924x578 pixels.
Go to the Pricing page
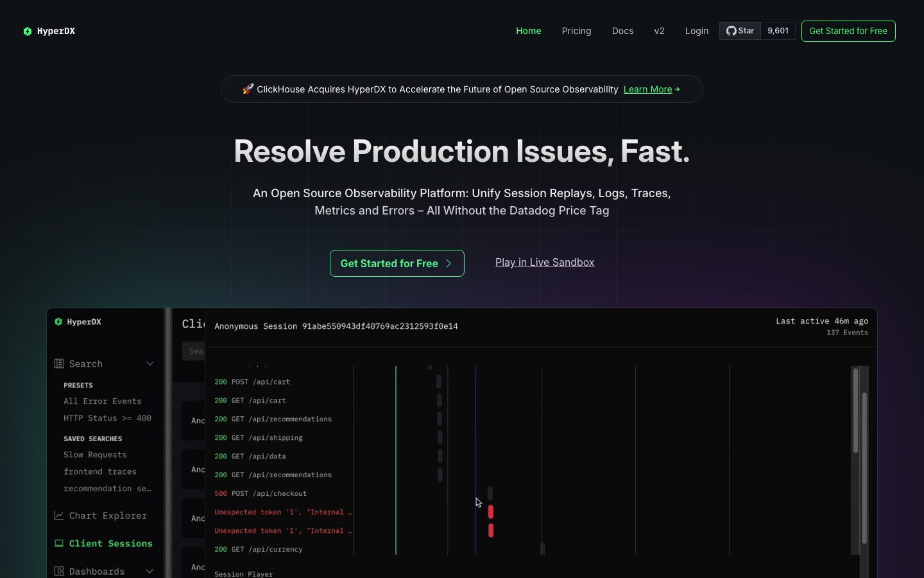576,31
